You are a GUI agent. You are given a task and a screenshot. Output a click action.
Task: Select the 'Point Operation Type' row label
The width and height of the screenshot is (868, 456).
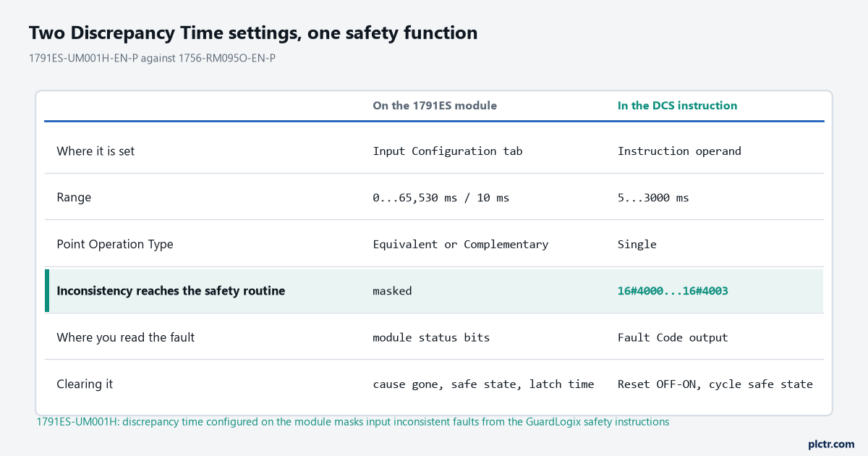[x=115, y=244]
